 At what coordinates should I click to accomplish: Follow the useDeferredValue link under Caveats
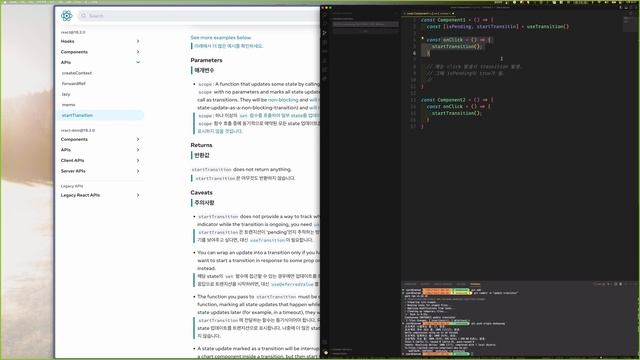coord(292,284)
